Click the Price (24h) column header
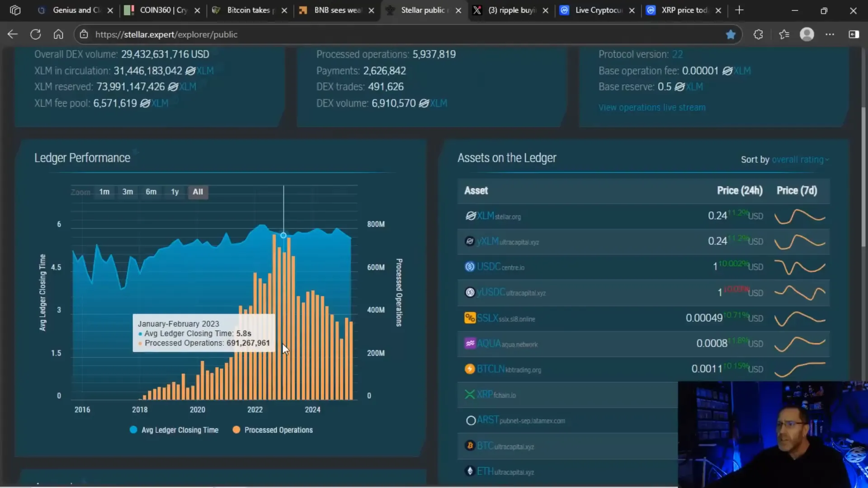Screen dimensions: 868x488 click(740, 190)
